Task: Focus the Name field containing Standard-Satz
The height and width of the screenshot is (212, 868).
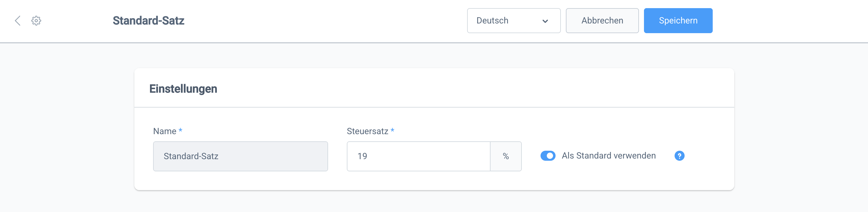Action: point(240,156)
